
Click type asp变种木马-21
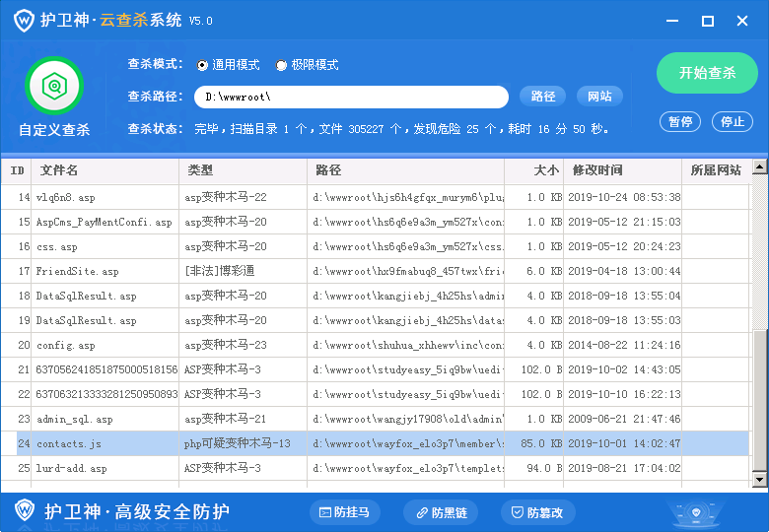pyautogui.click(x=225, y=419)
